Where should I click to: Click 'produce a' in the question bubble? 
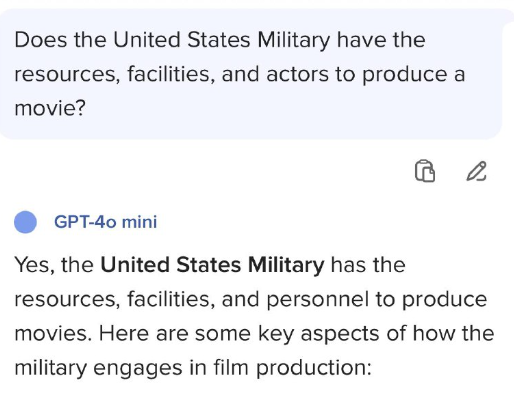[x=413, y=75]
